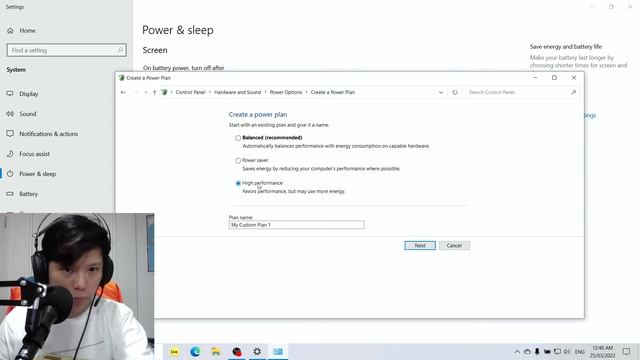Screen dimensions: 640x360
Task: Click the 'Create a power plan' heading
Action: click(258, 115)
